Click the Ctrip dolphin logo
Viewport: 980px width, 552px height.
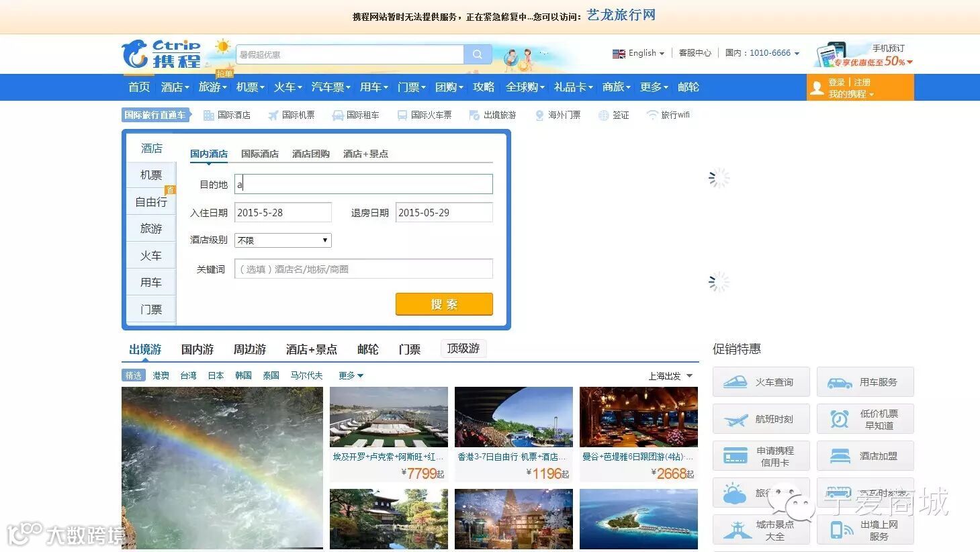(161, 54)
